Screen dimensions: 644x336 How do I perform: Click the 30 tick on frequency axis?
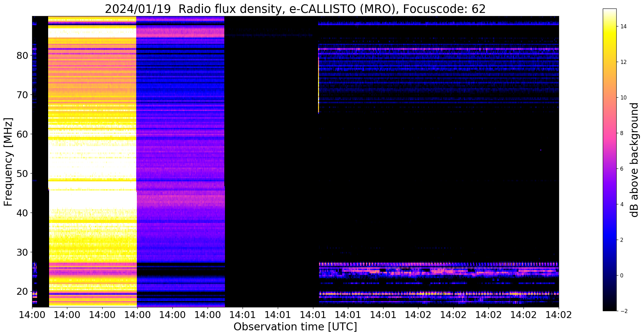[23, 253]
